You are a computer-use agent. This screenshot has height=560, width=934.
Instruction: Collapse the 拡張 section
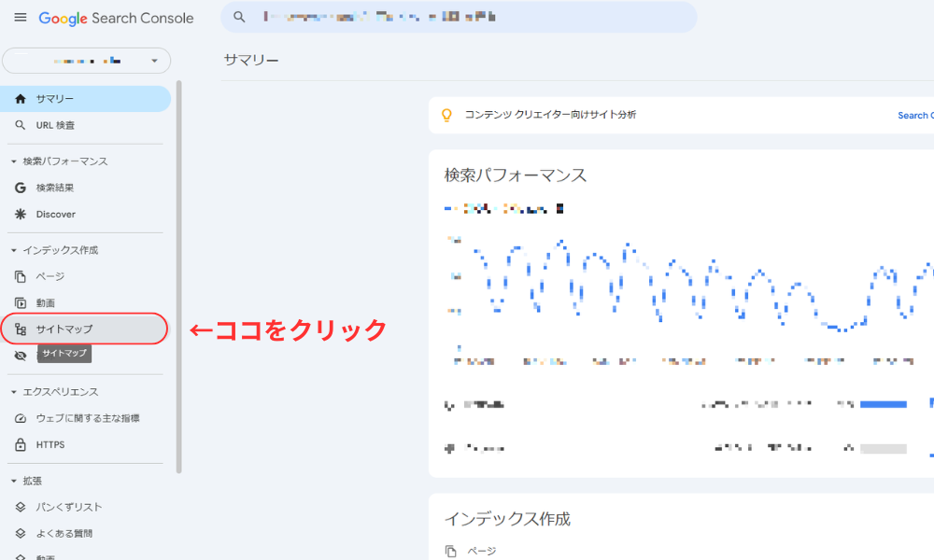[x=13, y=481]
